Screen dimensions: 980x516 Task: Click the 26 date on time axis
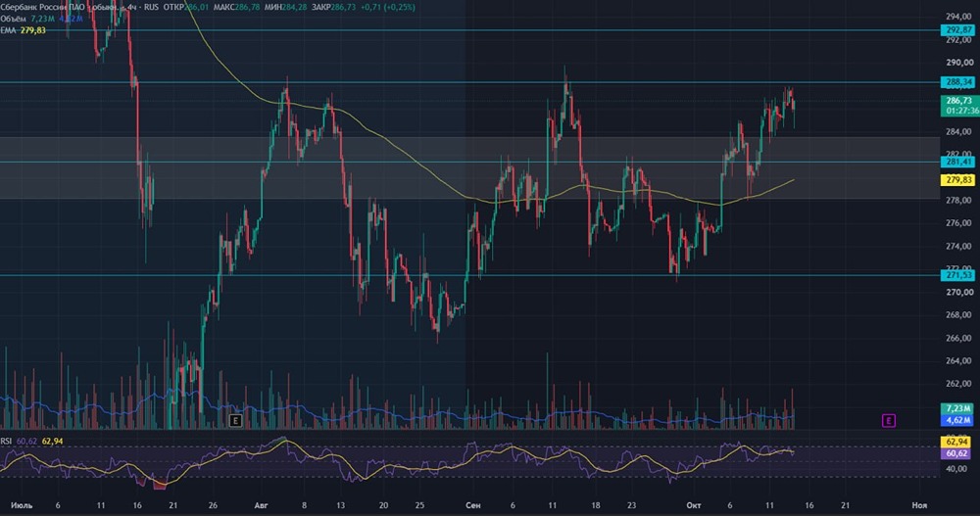pyautogui.click(x=213, y=505)
